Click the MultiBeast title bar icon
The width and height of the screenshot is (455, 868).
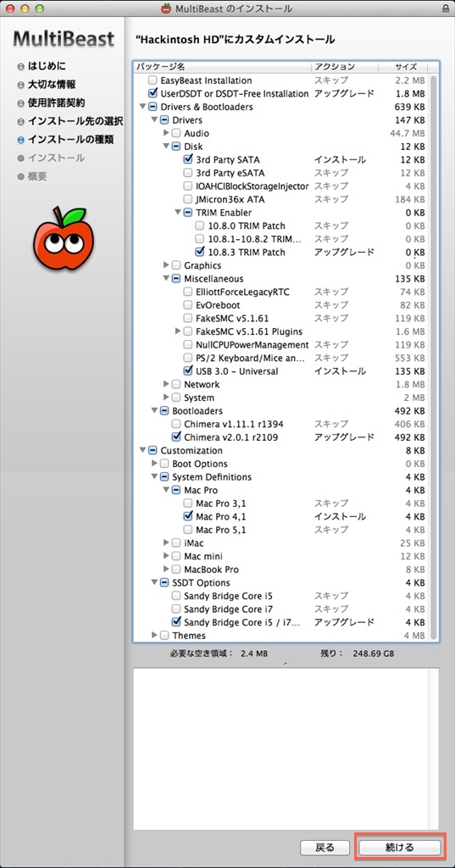[165, 8]
